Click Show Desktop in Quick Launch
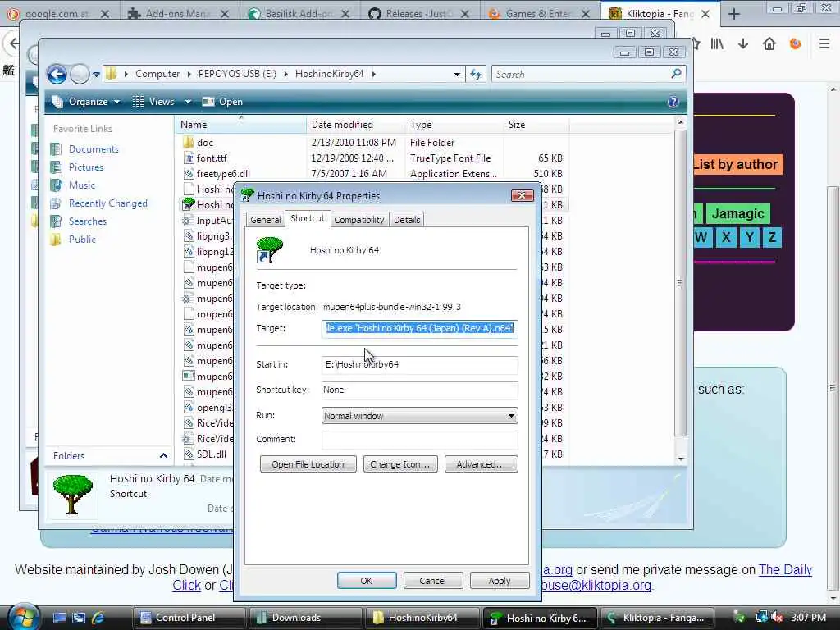The image size is (840, 630). point(60,618)
